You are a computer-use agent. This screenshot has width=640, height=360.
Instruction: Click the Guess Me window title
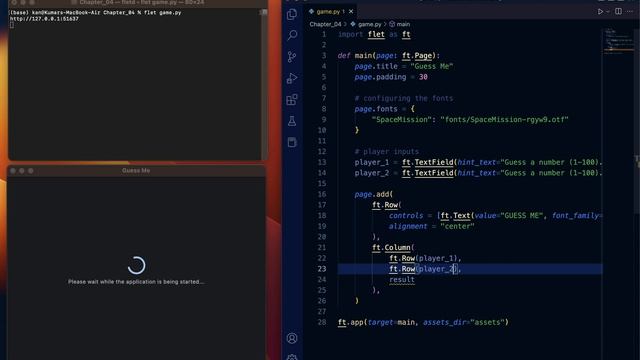pos(136,171)
